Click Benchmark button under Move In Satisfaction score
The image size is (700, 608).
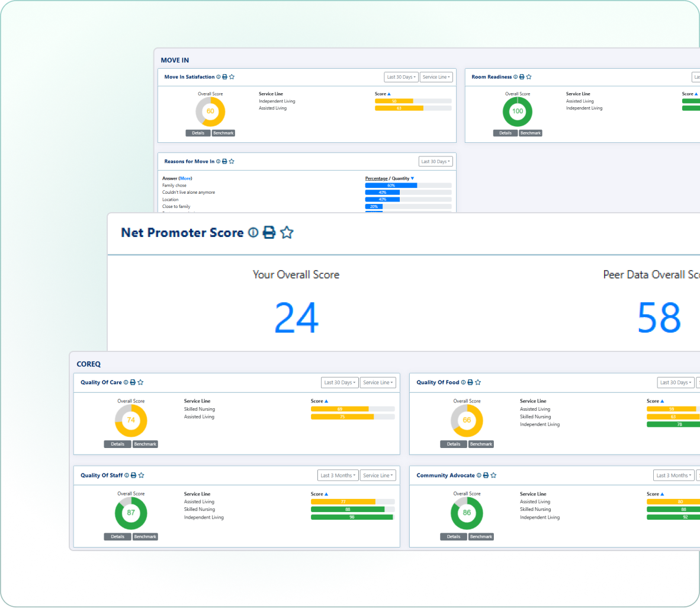point(223,133)
